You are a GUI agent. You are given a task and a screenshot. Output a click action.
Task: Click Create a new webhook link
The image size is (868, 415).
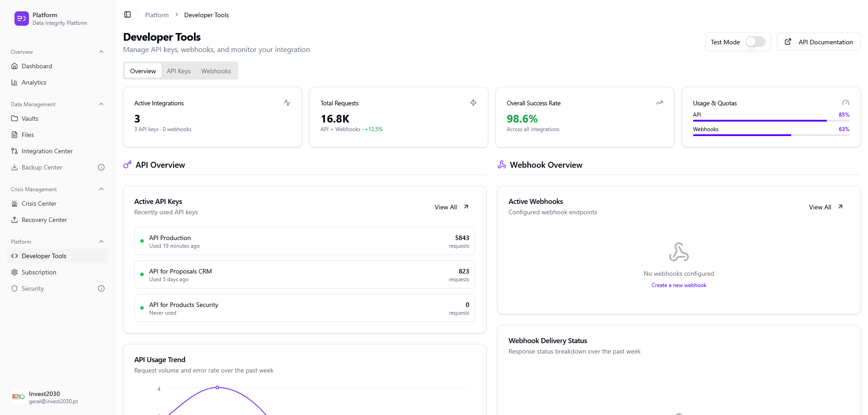click(679, 285)
